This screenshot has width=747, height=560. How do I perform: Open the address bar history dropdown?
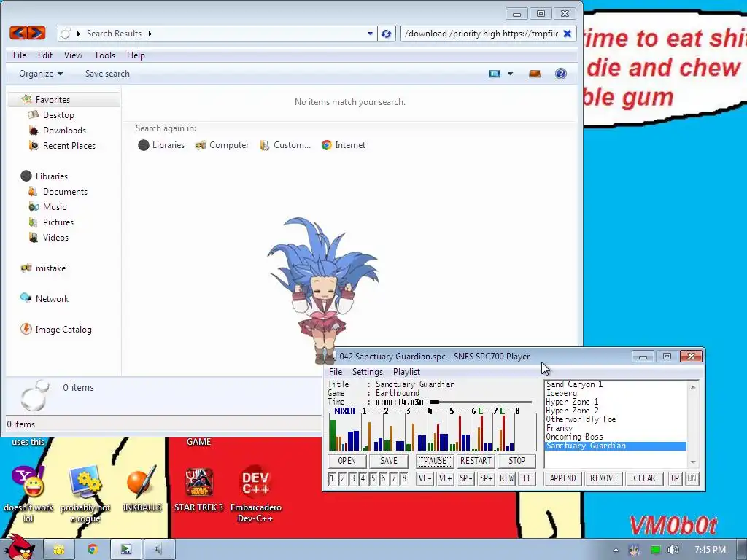pyautogui.click(x=370, y=34)
